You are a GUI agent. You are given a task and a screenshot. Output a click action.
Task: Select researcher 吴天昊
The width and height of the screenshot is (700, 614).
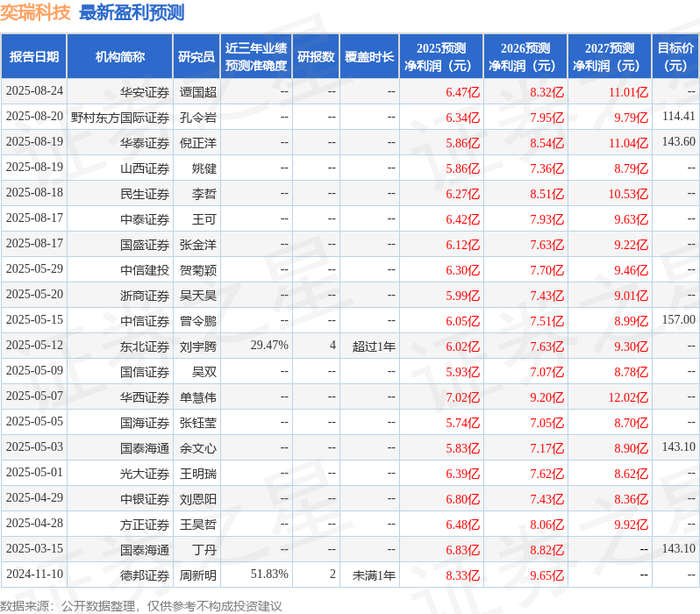pos(198,296)
